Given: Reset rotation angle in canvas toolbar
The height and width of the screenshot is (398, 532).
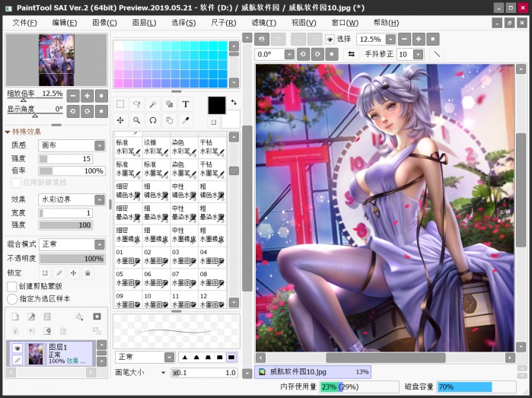Looking at the screenshot, I should coord(332,54).
